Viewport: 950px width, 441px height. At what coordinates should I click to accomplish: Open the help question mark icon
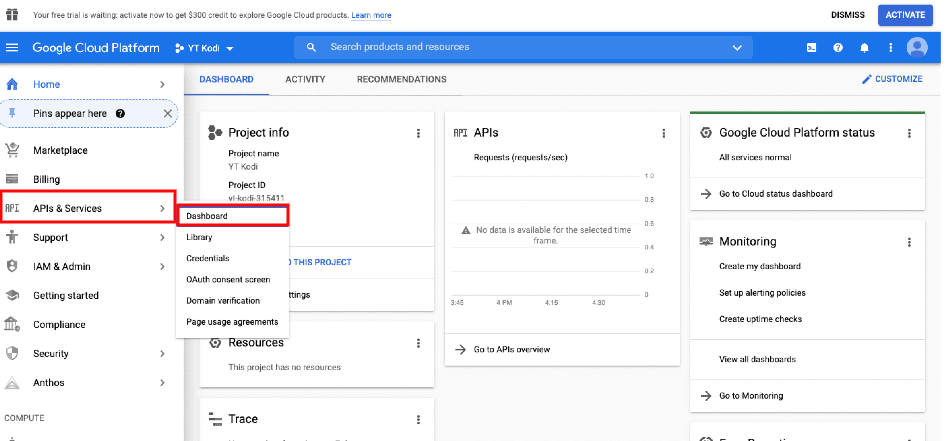[x=838, y=48]
